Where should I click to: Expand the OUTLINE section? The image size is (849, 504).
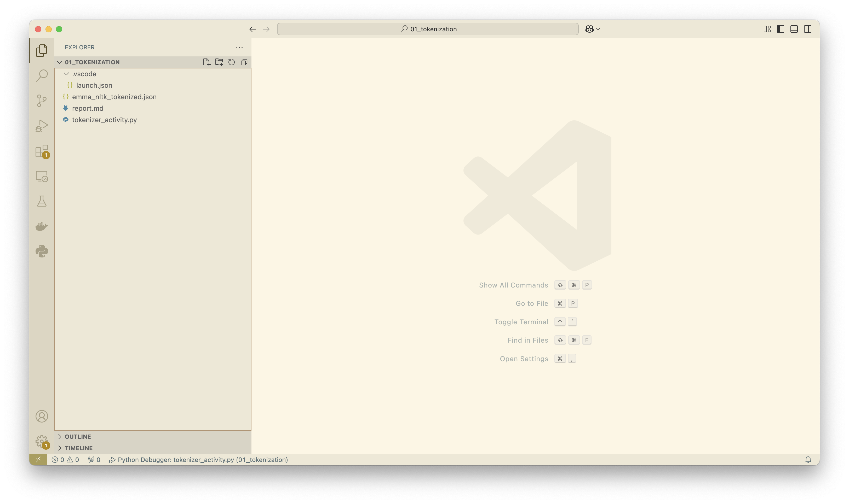point(78,436)
